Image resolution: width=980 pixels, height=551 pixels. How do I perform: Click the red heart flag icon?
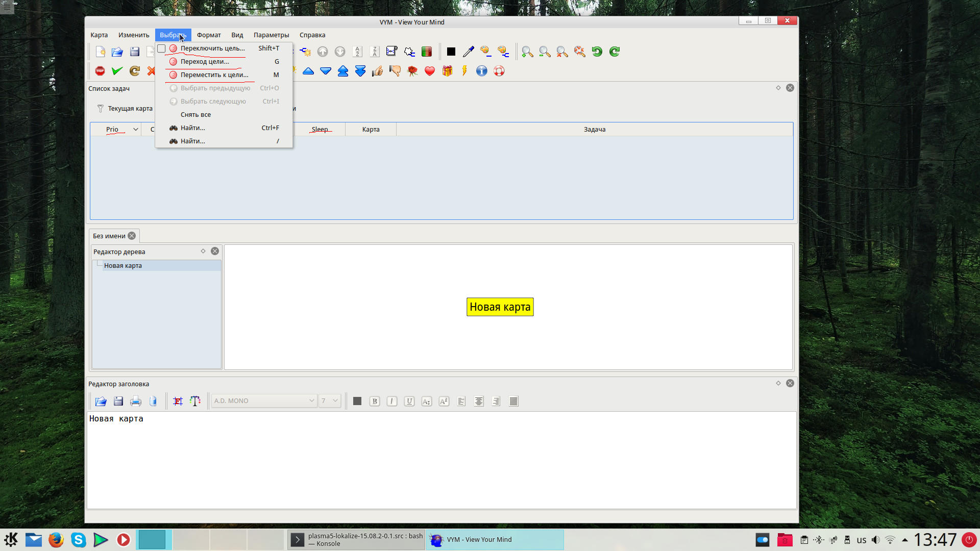tap(430, 71)
